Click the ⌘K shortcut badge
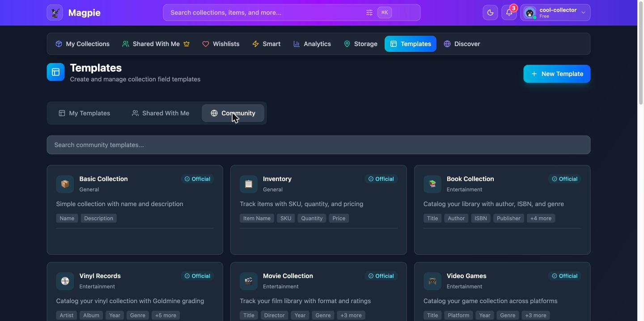The width and height of the screenshot is (644, 321). pyautogui.click(x=385, y=13)
